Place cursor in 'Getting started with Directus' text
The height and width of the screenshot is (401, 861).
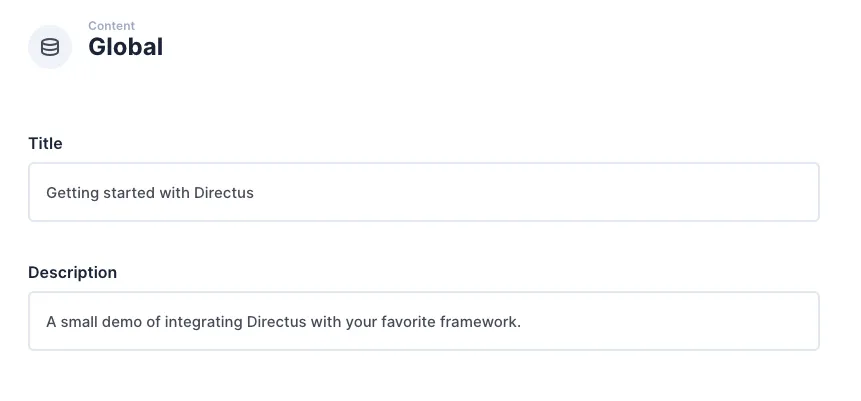click(x=150, y=193)
